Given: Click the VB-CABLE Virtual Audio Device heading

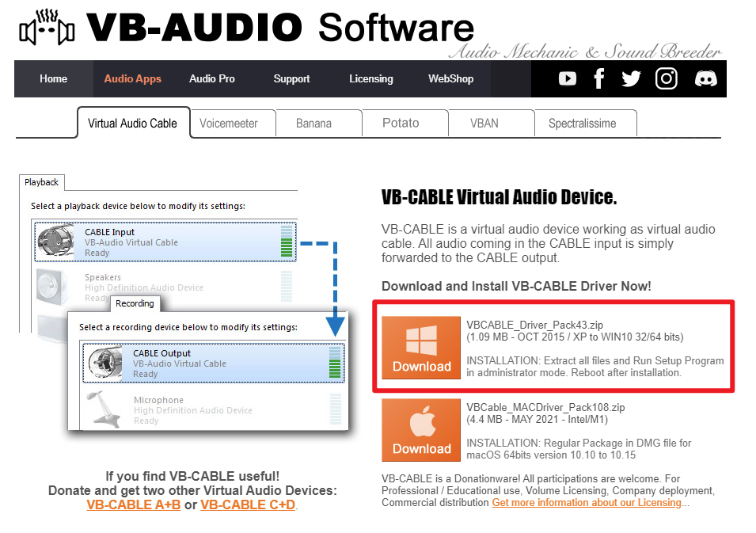Looking at the screenshot, I should click(x=499, y=197).
